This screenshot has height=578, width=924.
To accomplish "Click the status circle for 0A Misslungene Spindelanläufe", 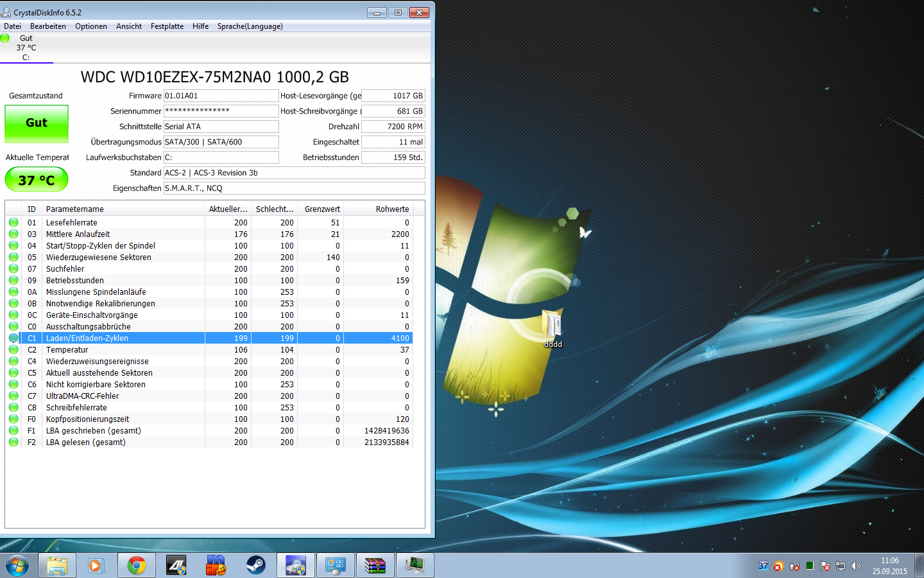I will (13, 292).
